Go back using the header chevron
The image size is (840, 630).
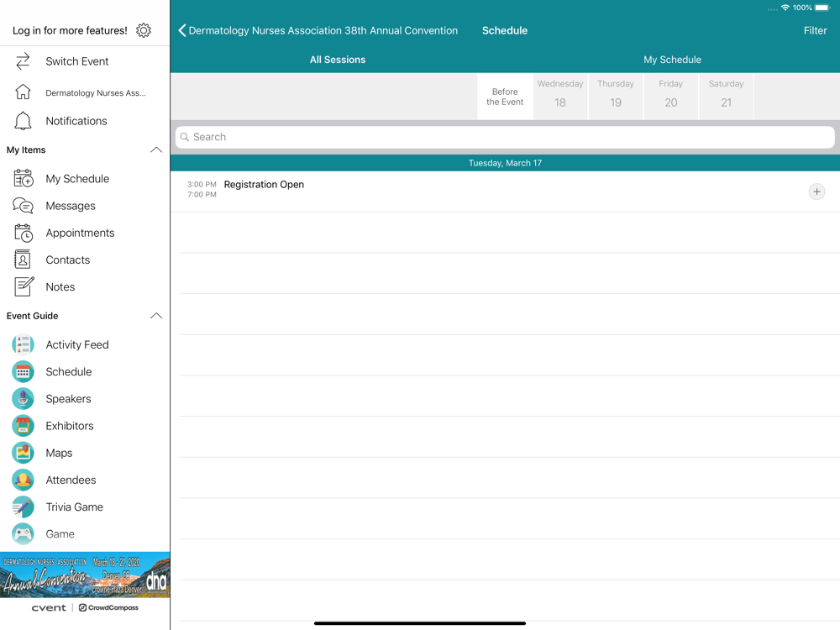(x=182, y=30)
